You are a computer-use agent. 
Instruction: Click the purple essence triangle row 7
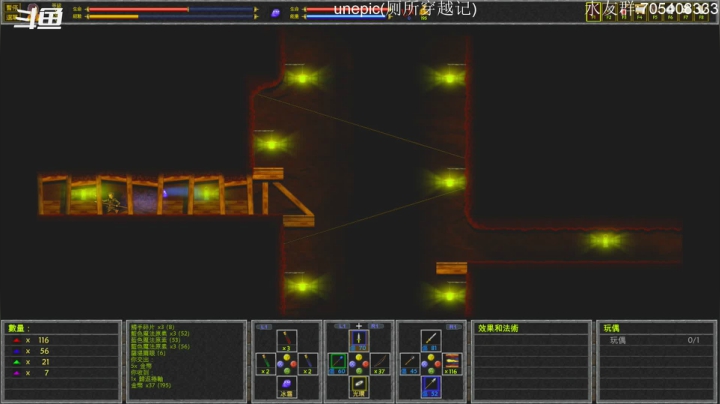[62, 373]
